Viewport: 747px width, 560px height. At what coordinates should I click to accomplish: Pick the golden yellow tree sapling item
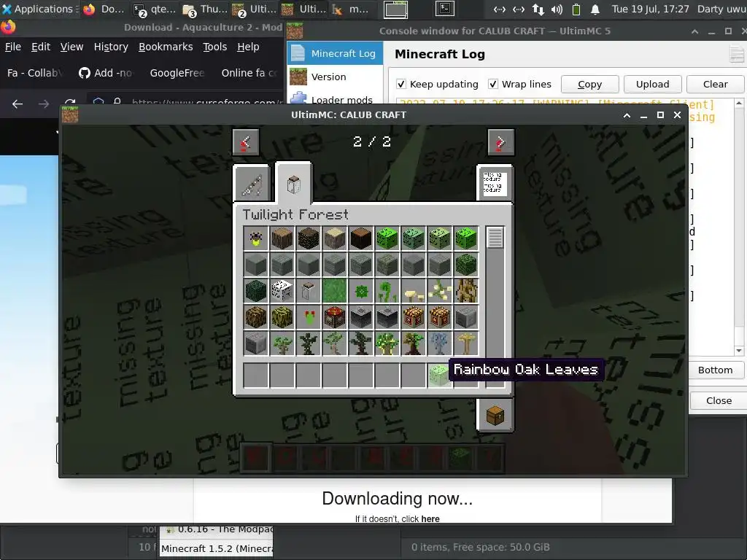coord(466,343)
